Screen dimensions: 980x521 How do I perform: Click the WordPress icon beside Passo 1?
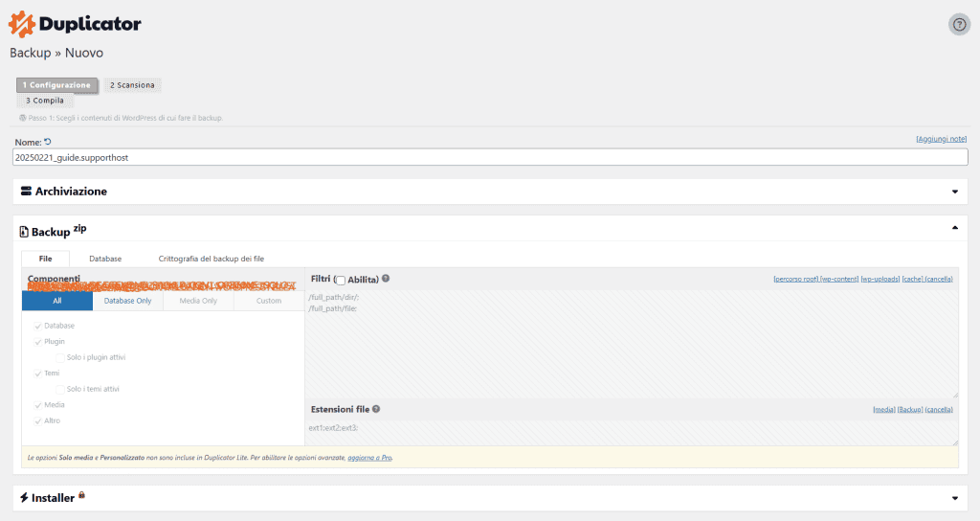[x=23, y=118]
